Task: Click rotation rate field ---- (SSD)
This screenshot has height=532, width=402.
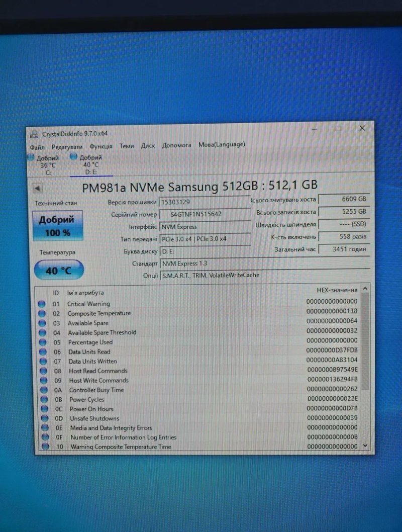Action: click(344, 224)
